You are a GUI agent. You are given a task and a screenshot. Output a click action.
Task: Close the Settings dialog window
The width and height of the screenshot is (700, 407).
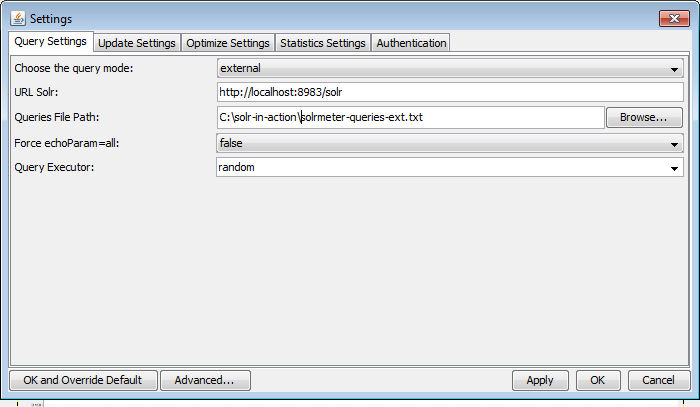(671, 18)
